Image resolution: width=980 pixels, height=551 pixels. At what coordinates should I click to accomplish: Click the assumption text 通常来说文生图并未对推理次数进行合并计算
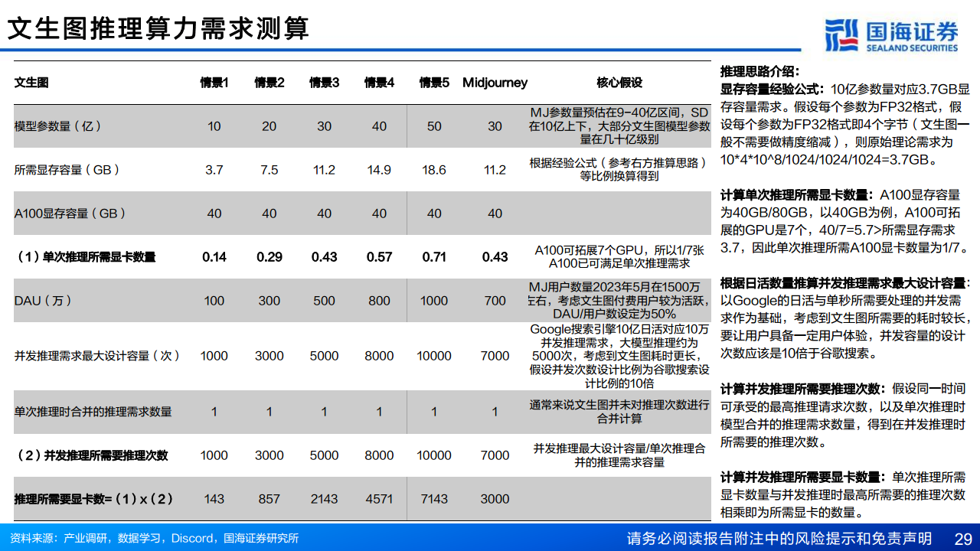pyautogui.click(x=619, y=412)
